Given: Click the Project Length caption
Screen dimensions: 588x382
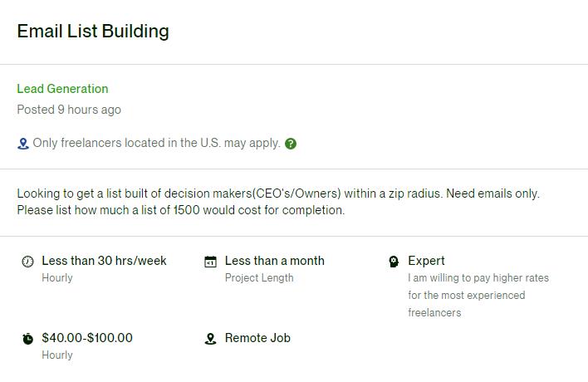Looking at the screenshot, I should tap(259, 278).
